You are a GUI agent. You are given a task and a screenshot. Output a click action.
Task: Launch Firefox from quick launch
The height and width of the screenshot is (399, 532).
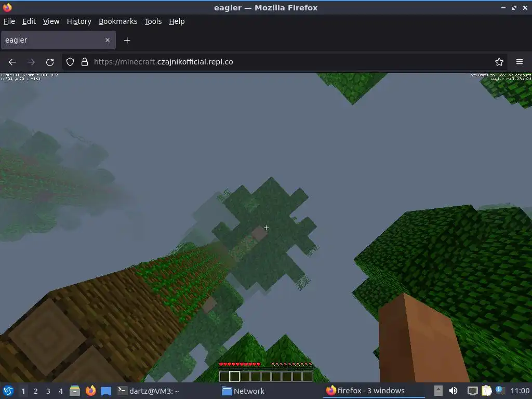[90, 391]
